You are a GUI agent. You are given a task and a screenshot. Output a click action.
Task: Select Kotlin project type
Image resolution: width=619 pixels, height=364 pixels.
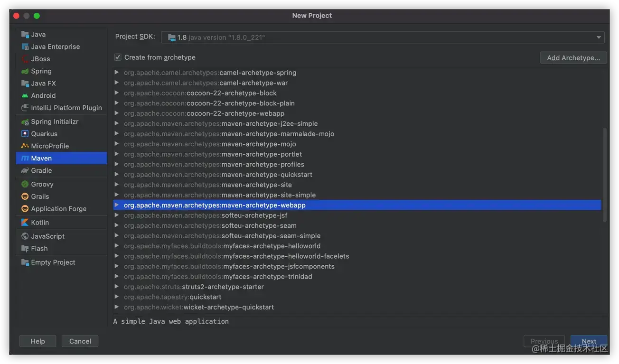point(61,223)
